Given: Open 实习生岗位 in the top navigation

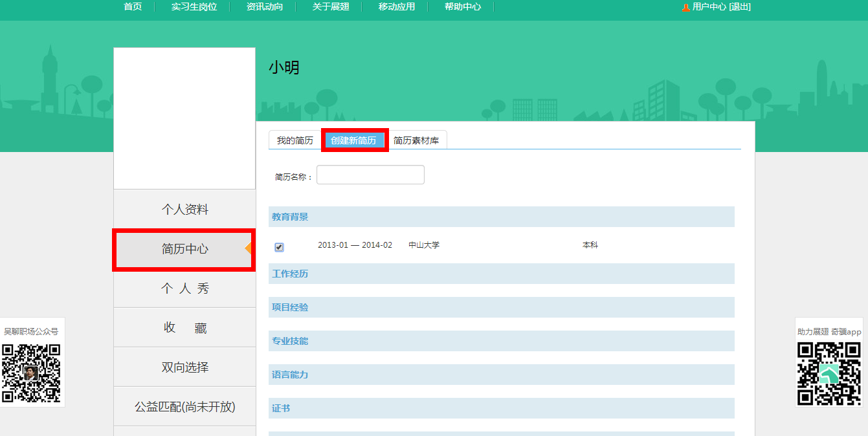Looking at the screenshot, I should point(194,6).
